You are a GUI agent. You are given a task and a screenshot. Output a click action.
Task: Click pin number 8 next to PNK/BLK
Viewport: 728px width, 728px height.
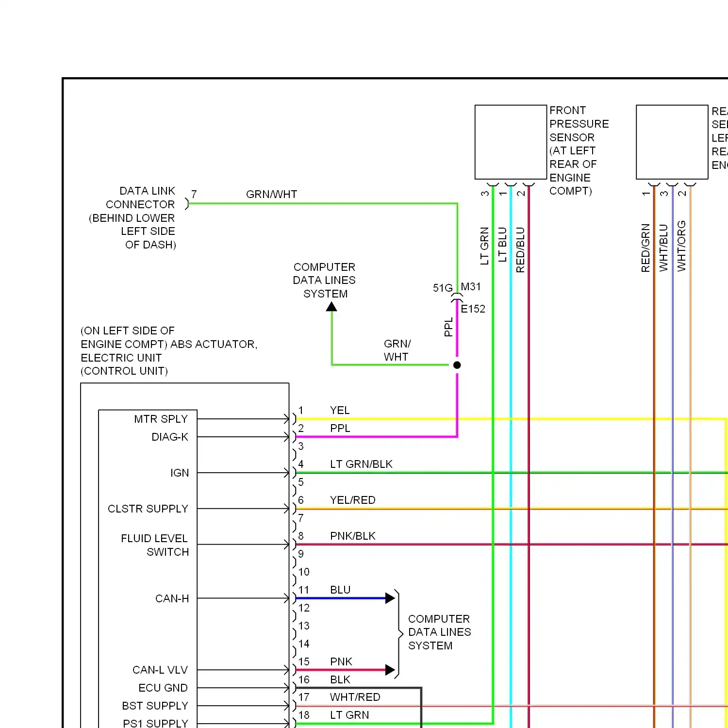pyautogui.click(x=301, y=536)
